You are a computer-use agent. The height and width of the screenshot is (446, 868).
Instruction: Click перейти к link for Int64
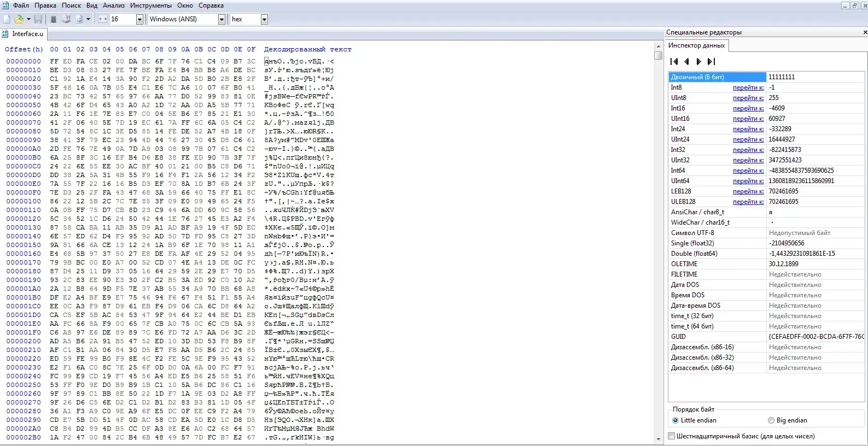point(748,171)
